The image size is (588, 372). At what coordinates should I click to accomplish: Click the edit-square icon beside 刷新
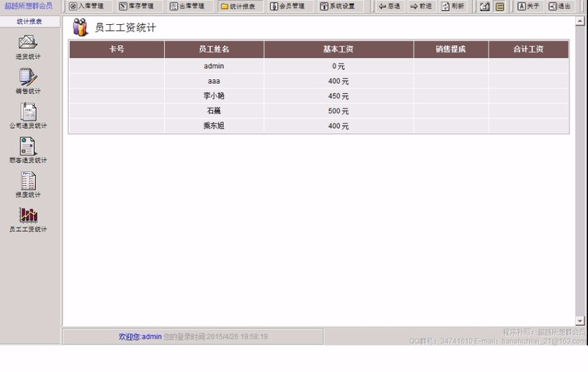485,7
